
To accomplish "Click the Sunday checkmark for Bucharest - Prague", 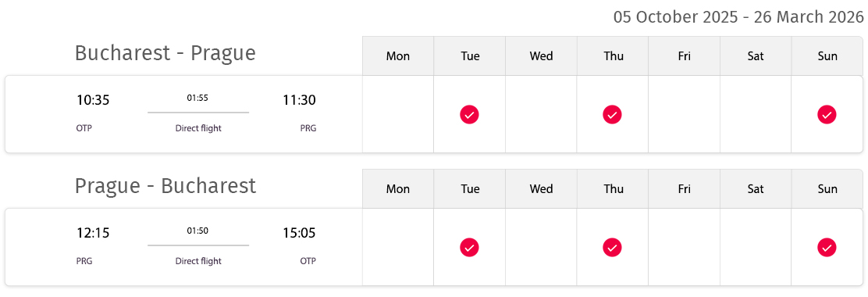I will click(x=827, y=115).
